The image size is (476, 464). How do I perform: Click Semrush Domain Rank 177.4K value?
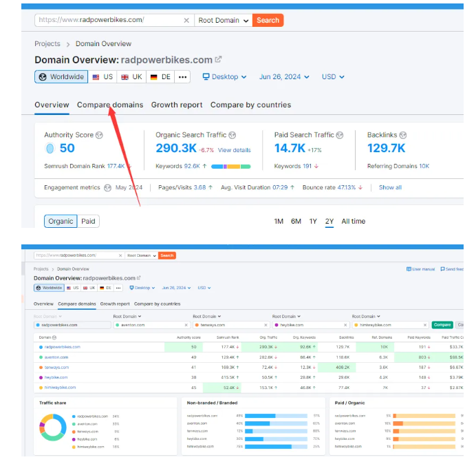click(x=116, y=166)
